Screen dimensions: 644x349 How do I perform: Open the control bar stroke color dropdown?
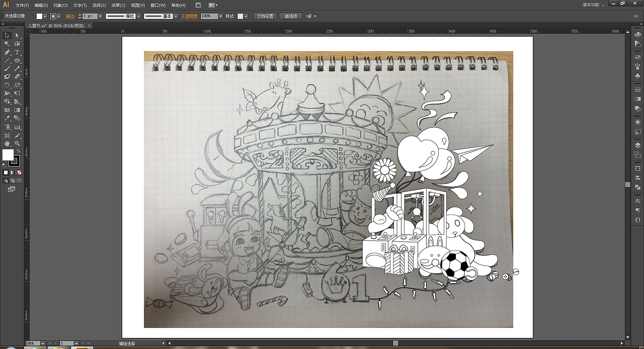click(59, 16)
